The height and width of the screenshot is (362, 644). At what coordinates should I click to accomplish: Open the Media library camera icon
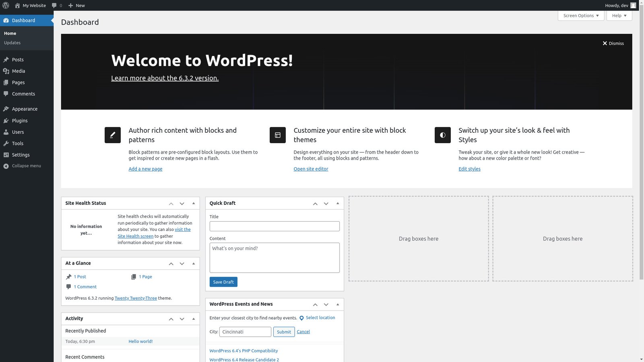pyautogui.click(x=6, y=71)
